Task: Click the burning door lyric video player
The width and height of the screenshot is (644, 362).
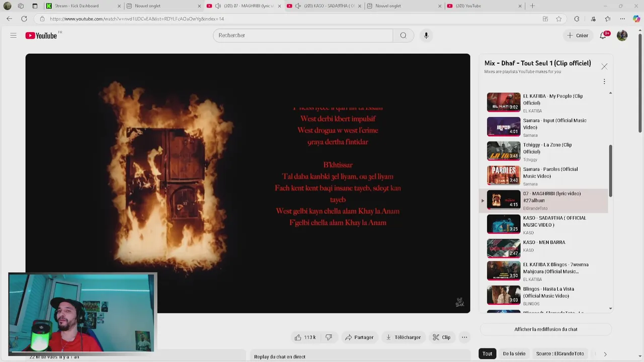Action: (x=248, y=183)
